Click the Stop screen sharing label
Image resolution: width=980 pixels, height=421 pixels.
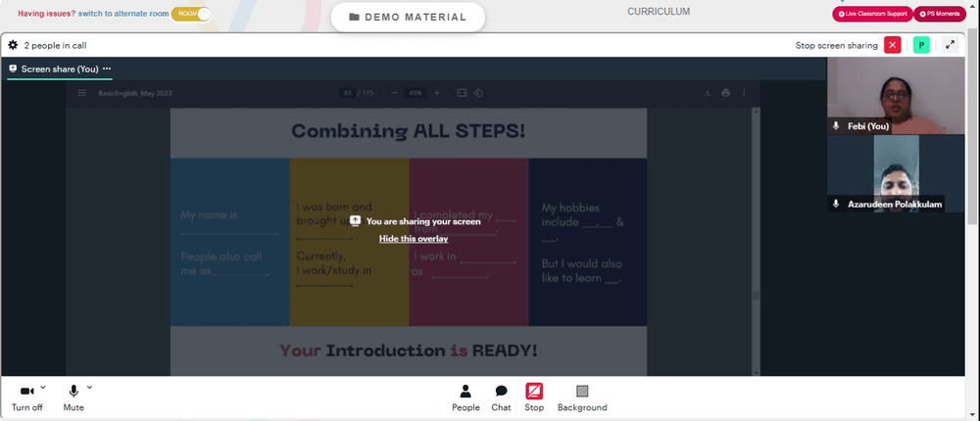[836, 45]
